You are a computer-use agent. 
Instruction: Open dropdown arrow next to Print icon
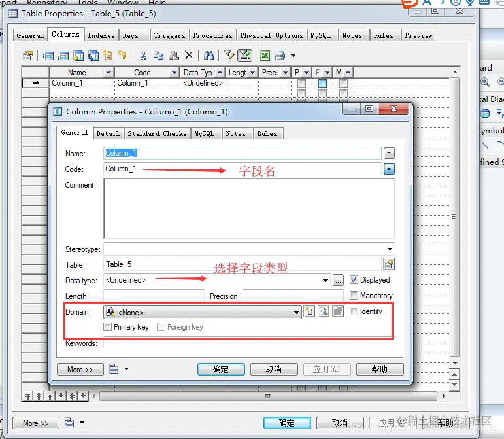[x=293, y=56]
